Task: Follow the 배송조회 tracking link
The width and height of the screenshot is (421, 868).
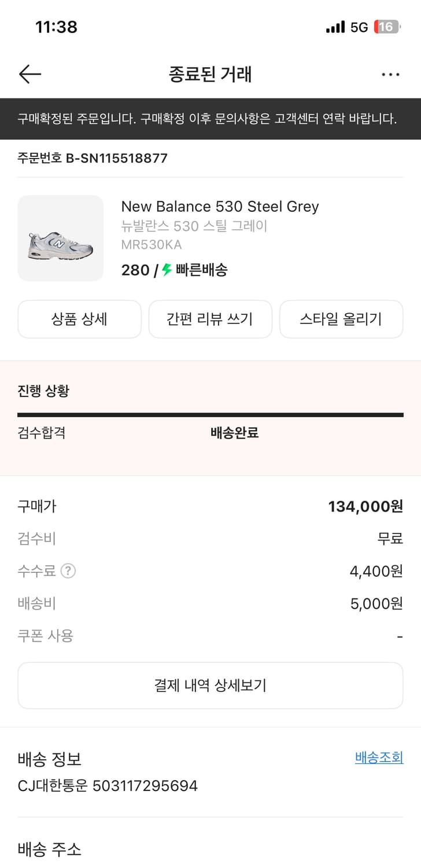Action: tap(379, 757)
